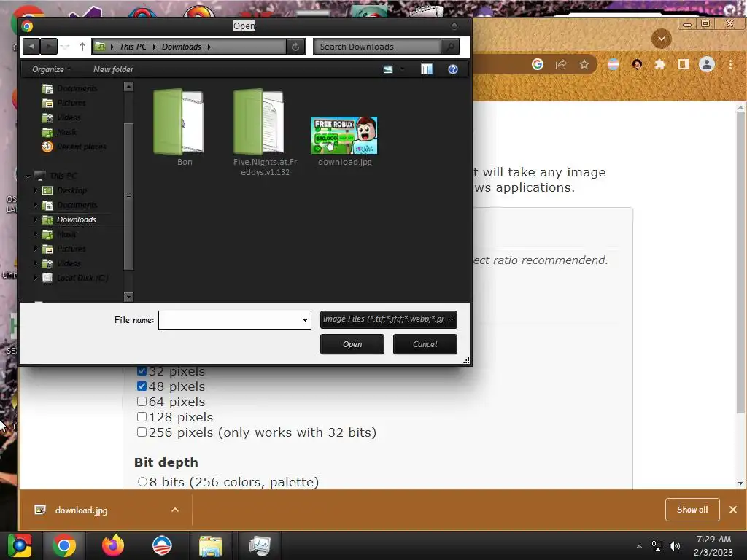Open the Chrome profile avatar
The height and width of the screenshot is (560, 747).
pyautogui.click(x=706, y=64)
